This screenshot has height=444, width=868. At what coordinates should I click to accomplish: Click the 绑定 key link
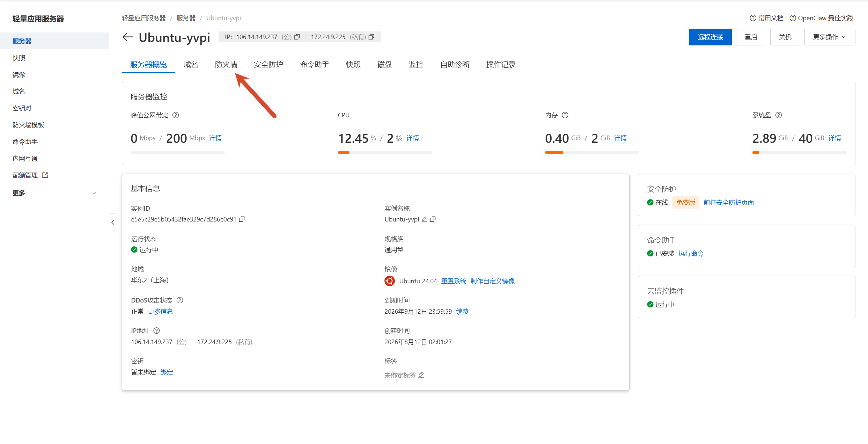click(167, 372)
